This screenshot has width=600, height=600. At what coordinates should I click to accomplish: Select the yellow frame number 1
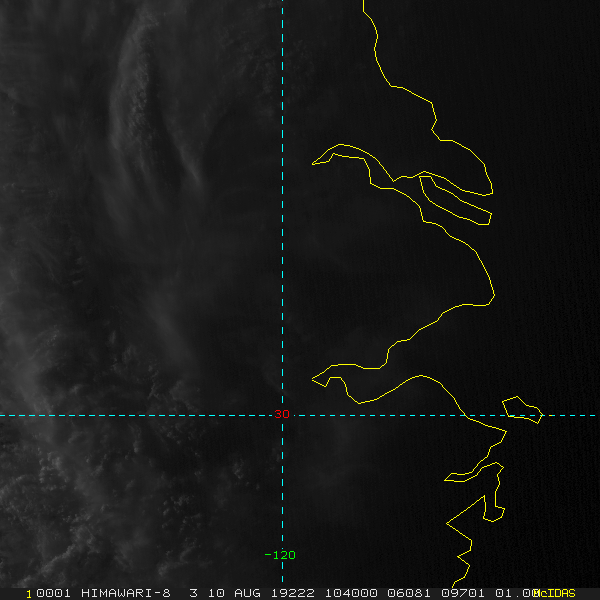click(x=29, y=594)
